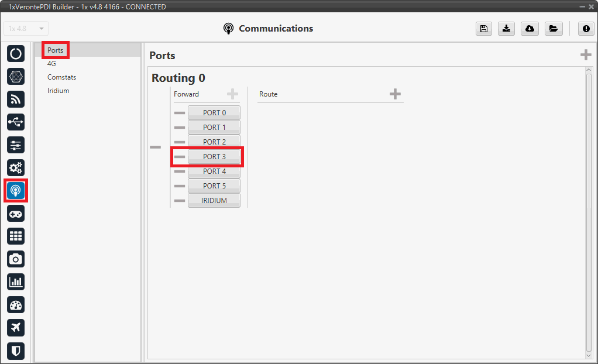Click the scrollbar down arrow in Ports panel
This screenshot has height=364, width=598.
(589, 355)
